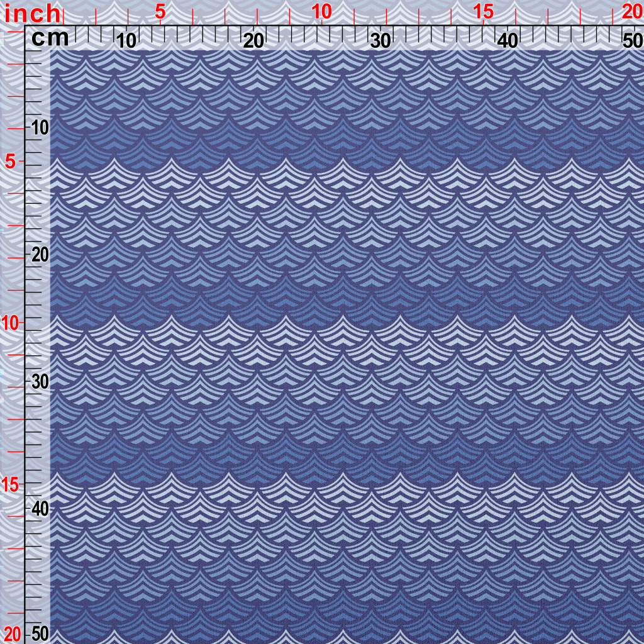Click the 40 cm mark on horizontal ruler
Screen dimensions: 644x644
(508, 41)
